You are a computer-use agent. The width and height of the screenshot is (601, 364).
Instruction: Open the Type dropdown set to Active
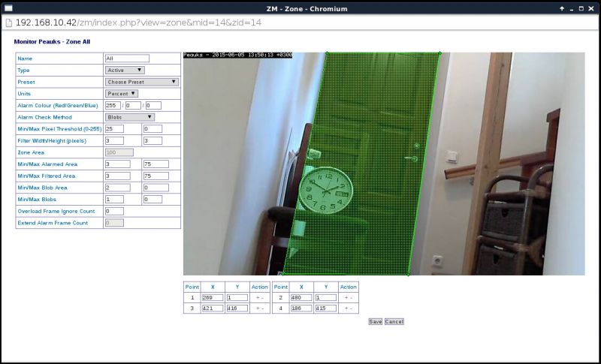pyautogui.click(x=124, y=70)
